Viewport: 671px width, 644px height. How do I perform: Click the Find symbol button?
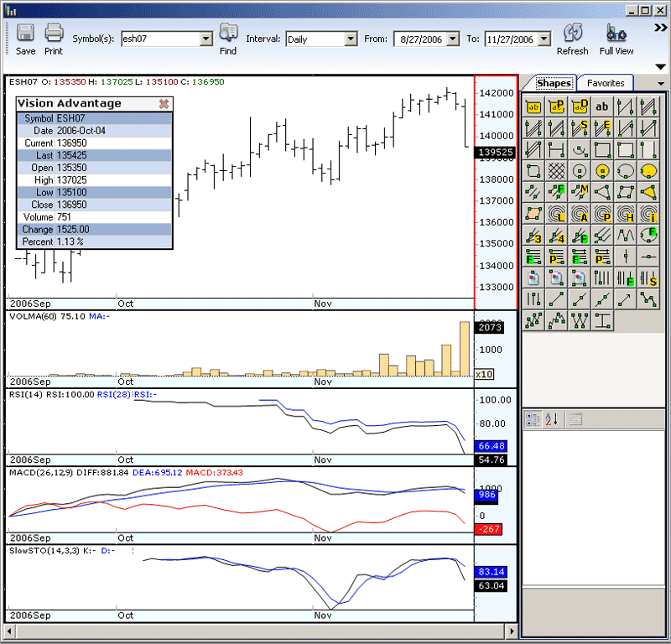pyautogui.click(x=228, y=39)
